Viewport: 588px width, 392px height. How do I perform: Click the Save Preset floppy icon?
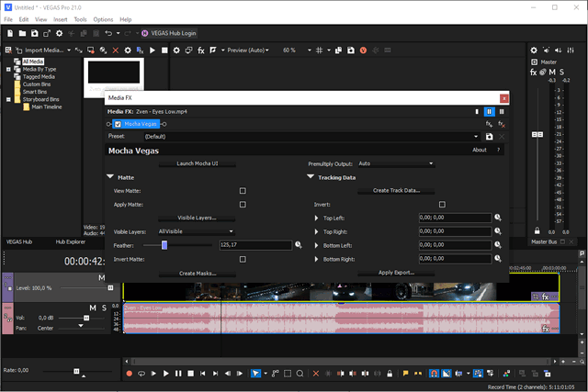point(489,136)
